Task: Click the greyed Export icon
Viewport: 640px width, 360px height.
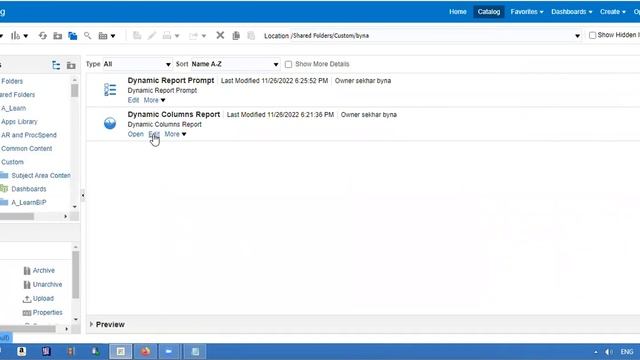Action: click(x=193, y=36)
